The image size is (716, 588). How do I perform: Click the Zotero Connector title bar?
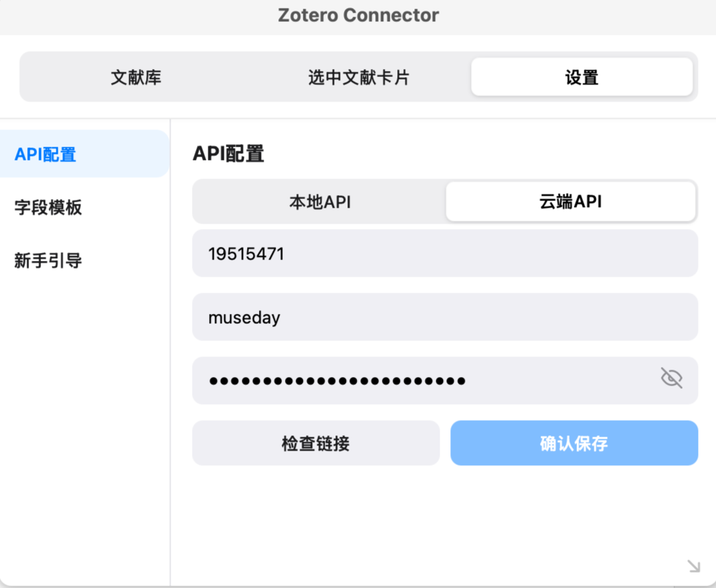click(358, 15)
